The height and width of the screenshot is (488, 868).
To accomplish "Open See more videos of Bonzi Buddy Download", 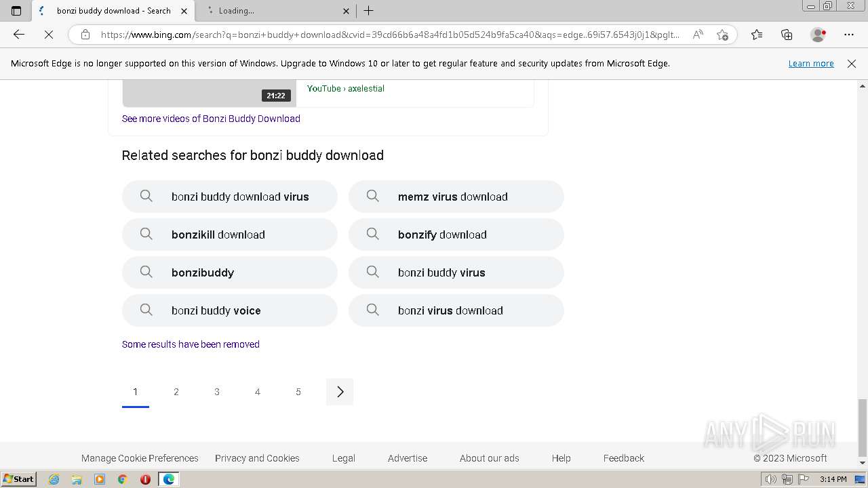I will click(211, 119).
